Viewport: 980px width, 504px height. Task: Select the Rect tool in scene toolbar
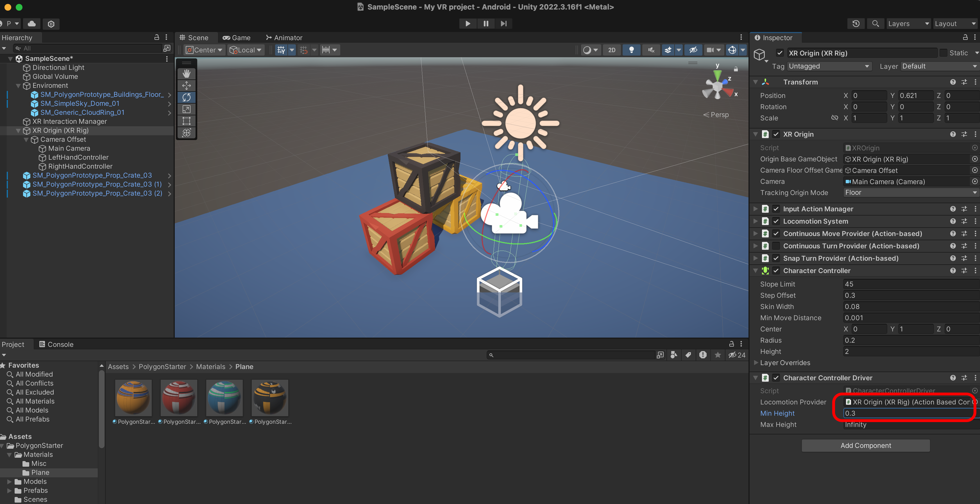pyautogui.click(x=186, y=121)
